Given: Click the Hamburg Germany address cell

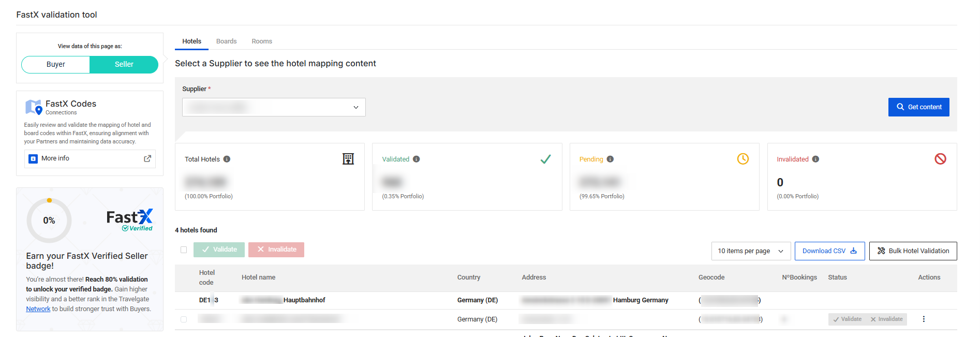Looking at the screenshot, I should point(595,300).
